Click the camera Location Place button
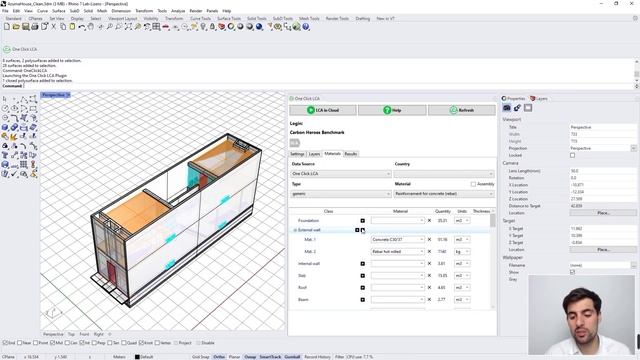This screenshot has width=640, height=360. click(x=602, y=213)
